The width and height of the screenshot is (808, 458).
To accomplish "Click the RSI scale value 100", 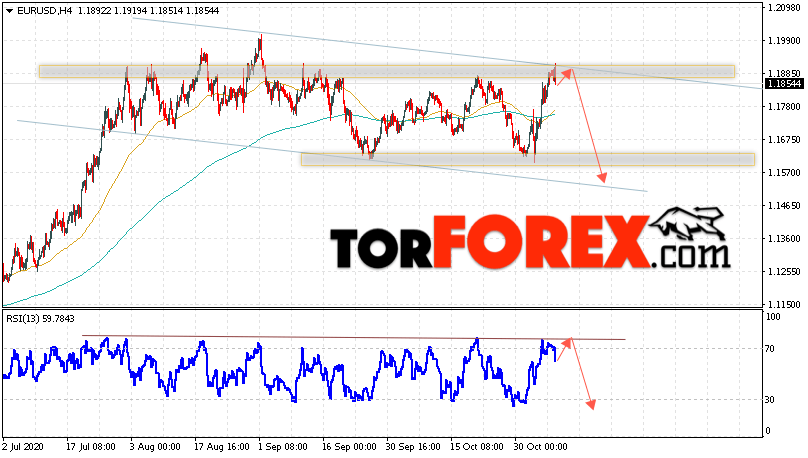I will (x=773, y=317).
